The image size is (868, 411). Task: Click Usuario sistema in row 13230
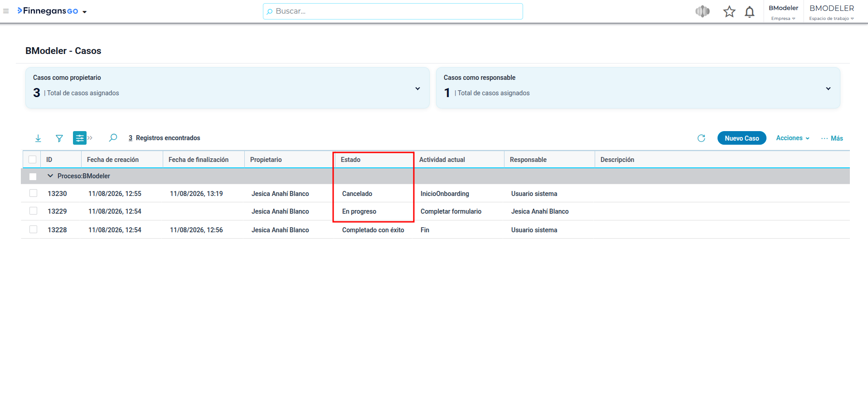click(534, 193)
